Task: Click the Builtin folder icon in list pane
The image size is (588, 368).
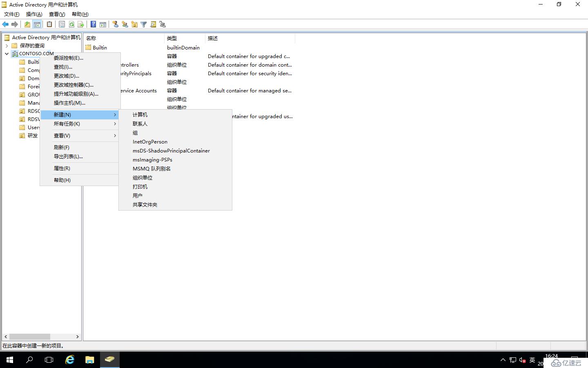Action: click(x=88, y=47)
